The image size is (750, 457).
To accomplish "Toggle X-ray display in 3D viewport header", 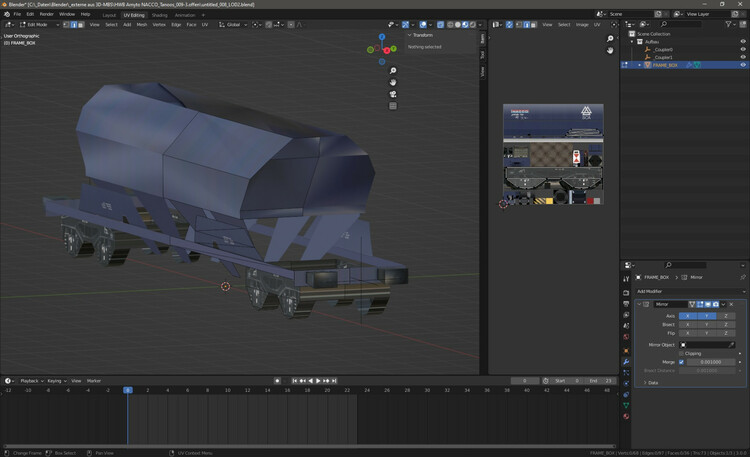I will click(x=440, y=24).
